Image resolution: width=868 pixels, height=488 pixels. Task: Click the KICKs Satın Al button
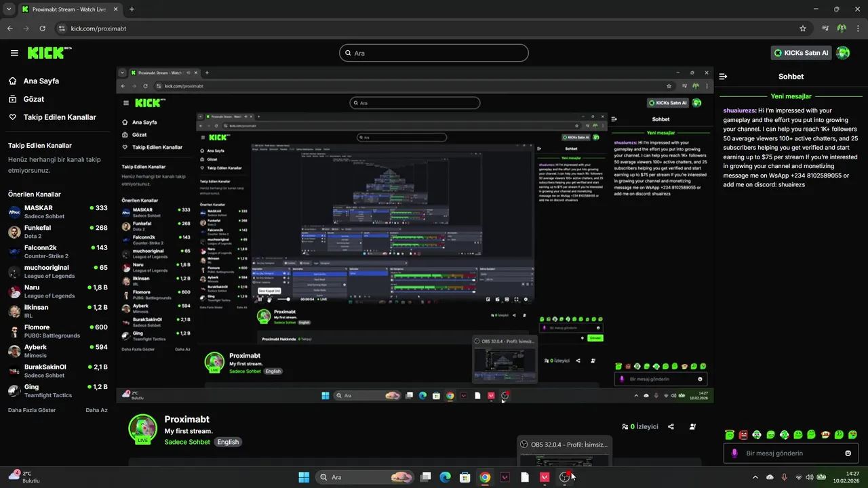802,53
